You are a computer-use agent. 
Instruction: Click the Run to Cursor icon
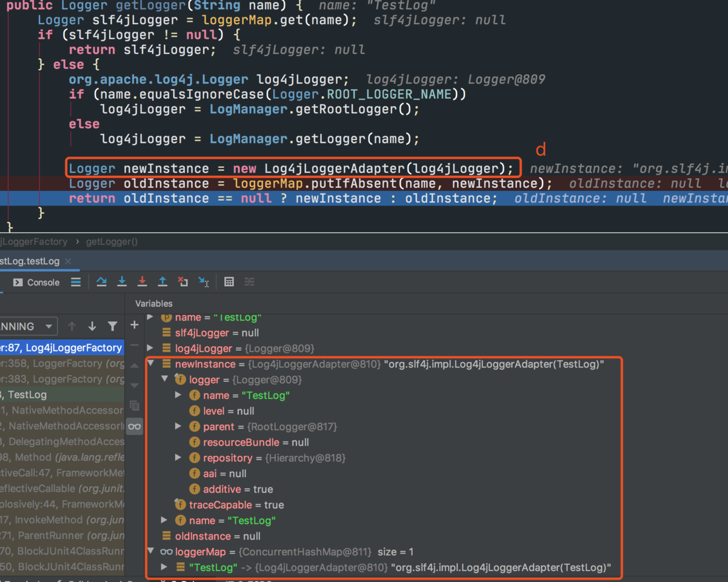pyautogui.click(x=204, y=282)
